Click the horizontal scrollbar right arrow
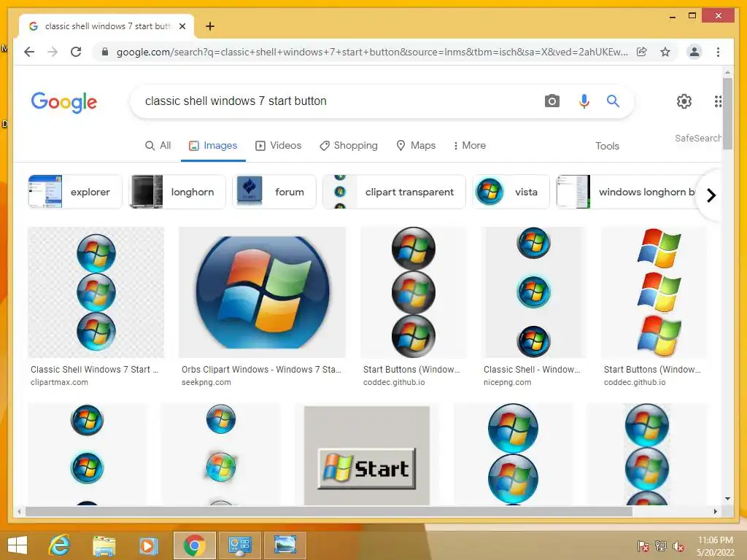Screen dimensions: 747x560 coord(715,511)
